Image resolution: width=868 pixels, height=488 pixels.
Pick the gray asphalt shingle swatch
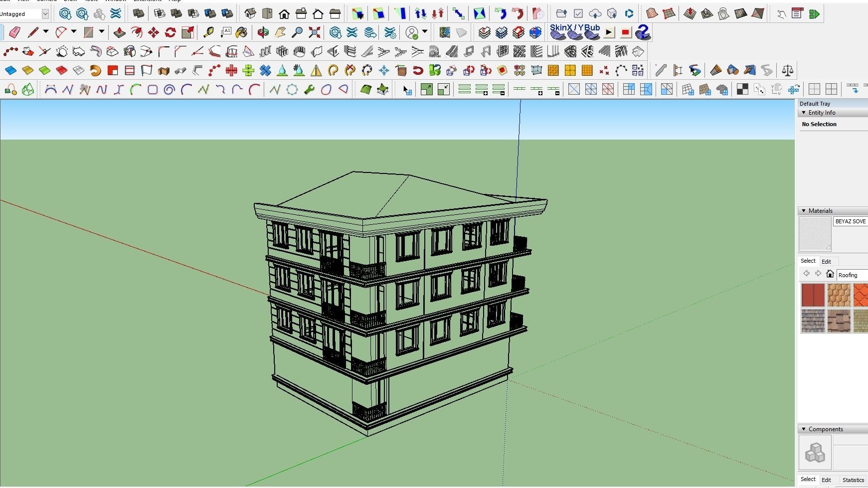pyautogui.click(x=813, y=321)
